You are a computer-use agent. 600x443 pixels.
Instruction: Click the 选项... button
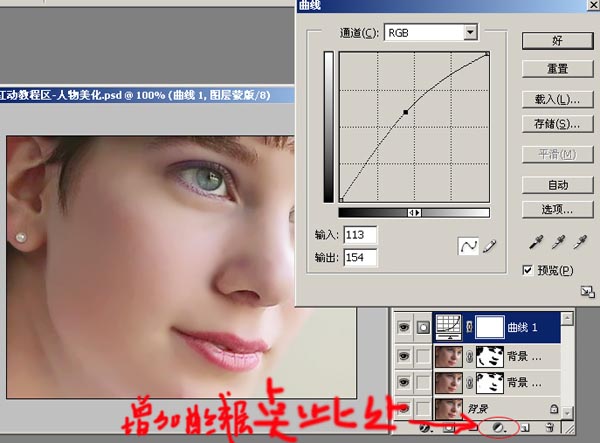pyautogui.click(x=558, y=209)
